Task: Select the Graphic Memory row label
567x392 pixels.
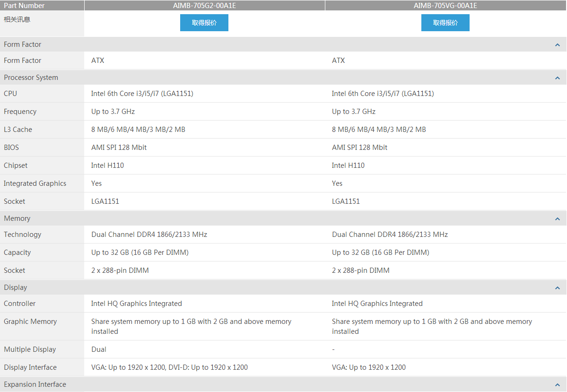Action: point(30,322)
